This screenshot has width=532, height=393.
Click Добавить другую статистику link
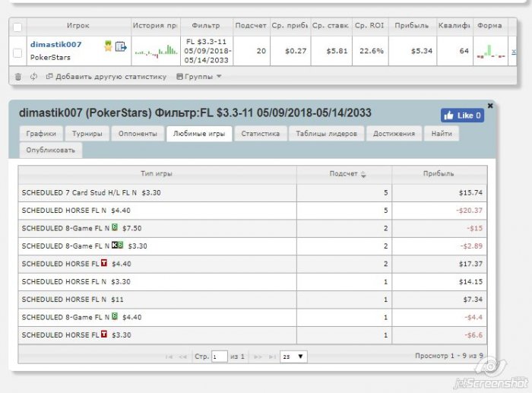(106, 77)
